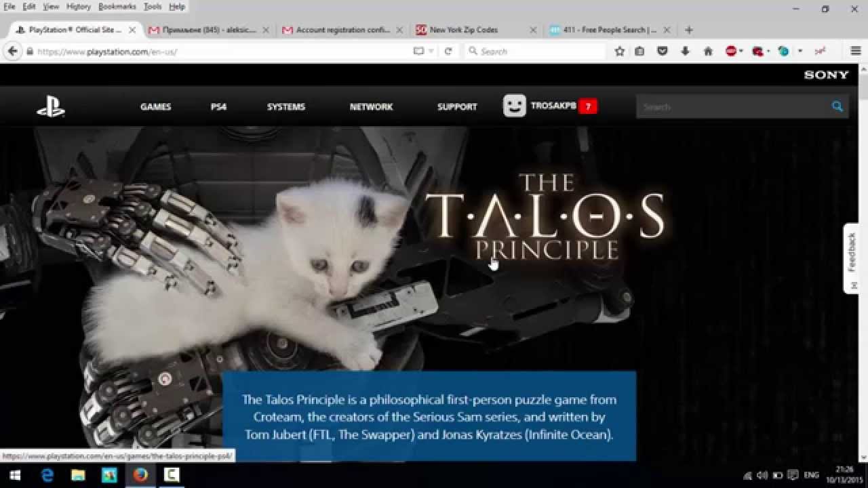Click the Windows Store taskbar icon

[109, 475]
